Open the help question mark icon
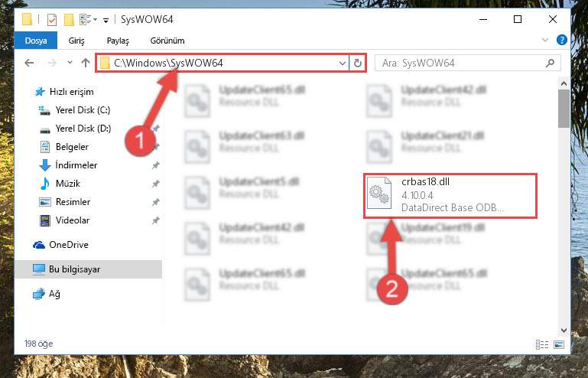 point(561,40)
